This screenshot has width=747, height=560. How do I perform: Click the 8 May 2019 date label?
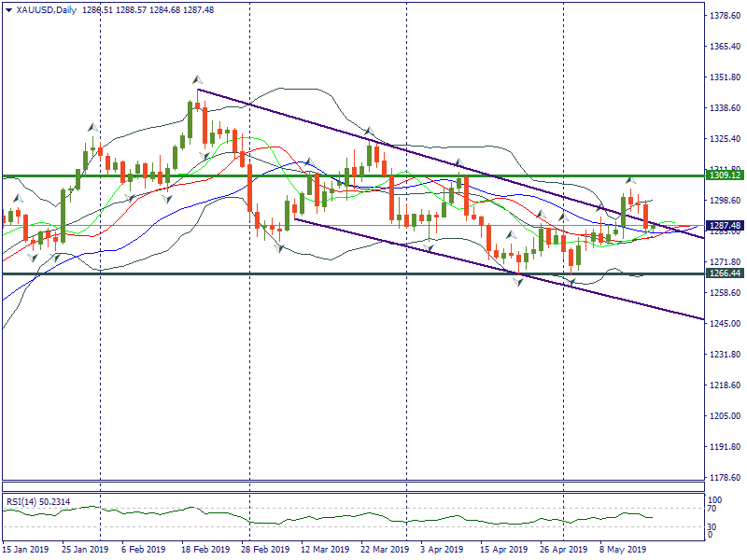624,550
